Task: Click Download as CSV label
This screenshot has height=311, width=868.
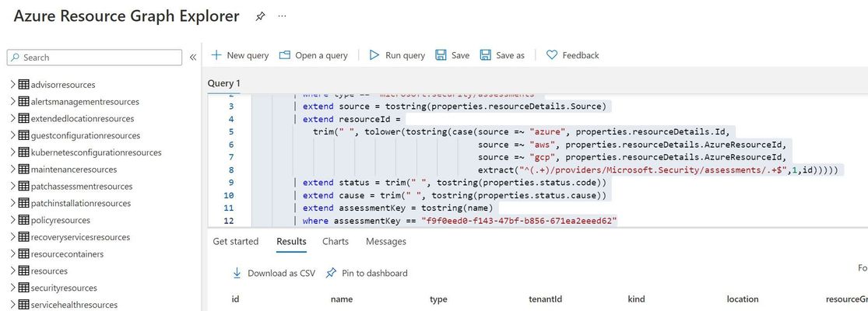Action: click(281, 273)
